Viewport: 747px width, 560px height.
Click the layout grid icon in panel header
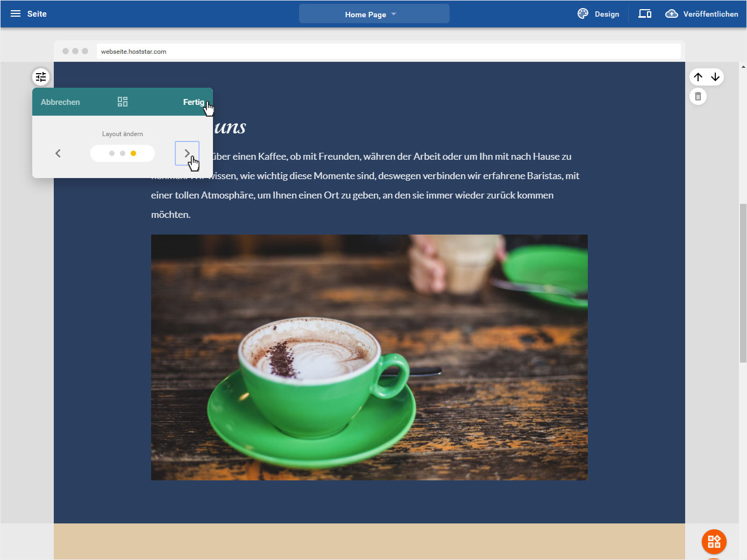coord(123,102)
